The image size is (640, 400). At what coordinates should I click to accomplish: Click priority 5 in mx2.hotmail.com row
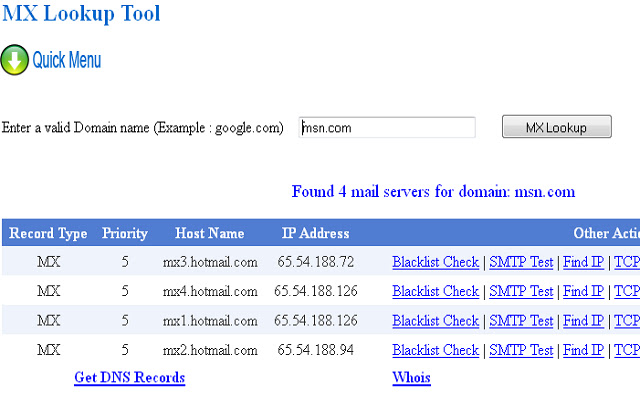tap(125, 350)
